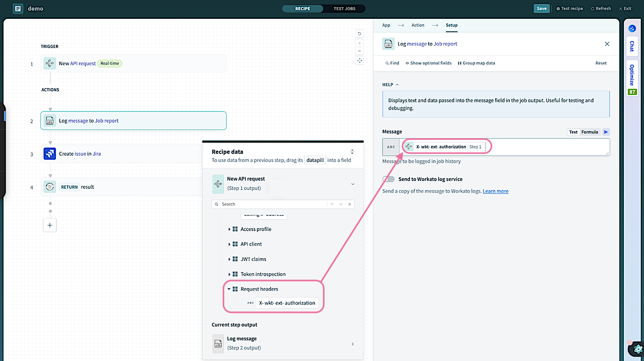This screenshot has width=644, height=361.
Task: Save the recipe
Action: coord(541,8)
